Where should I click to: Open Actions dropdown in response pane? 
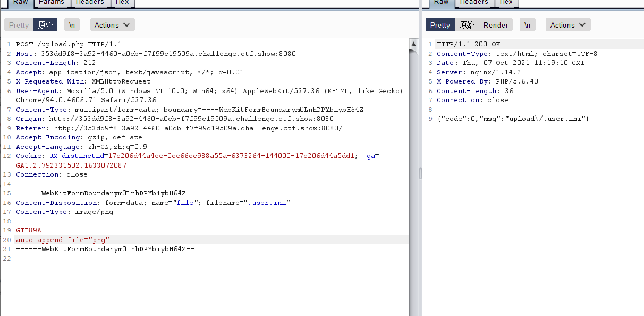pyautogui.click(x=568, y=25)
